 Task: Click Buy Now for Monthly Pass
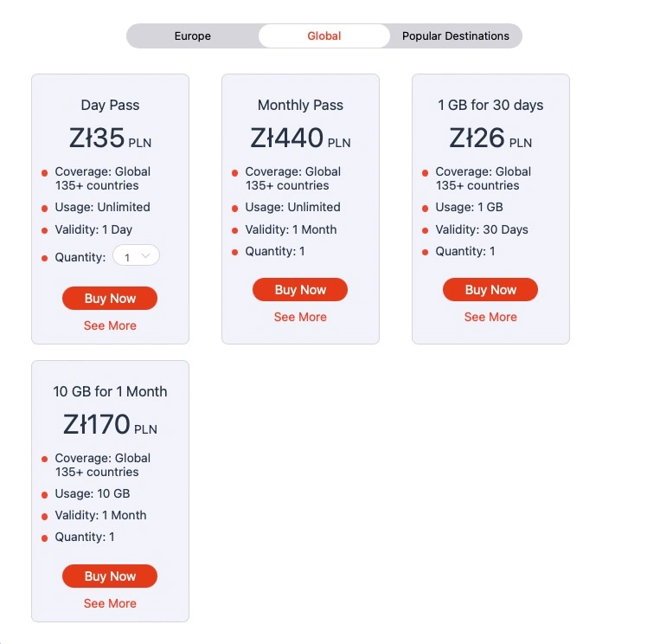[300, 289]
